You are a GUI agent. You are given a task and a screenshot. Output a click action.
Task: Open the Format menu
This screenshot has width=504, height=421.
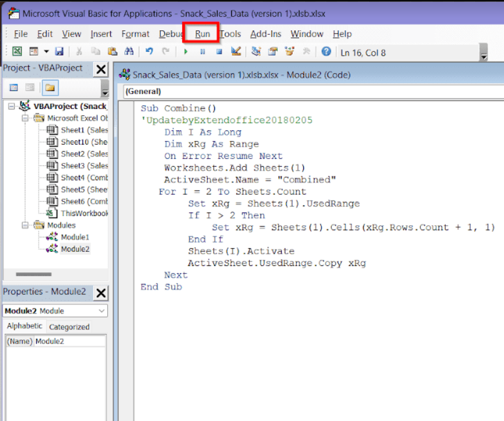point(135,34)
